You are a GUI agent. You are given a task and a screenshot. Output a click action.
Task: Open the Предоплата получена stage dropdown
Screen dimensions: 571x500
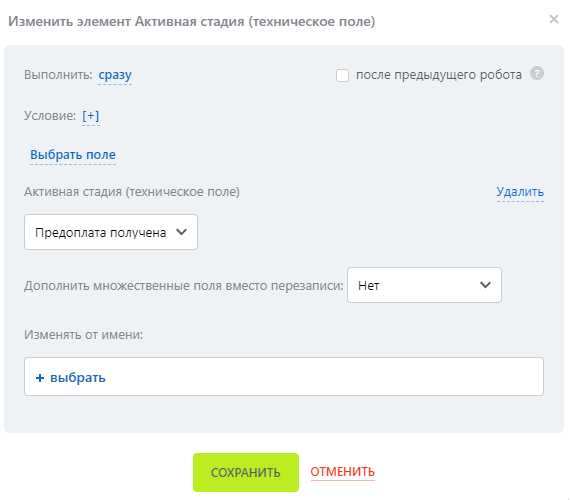[x=111, y=232]
